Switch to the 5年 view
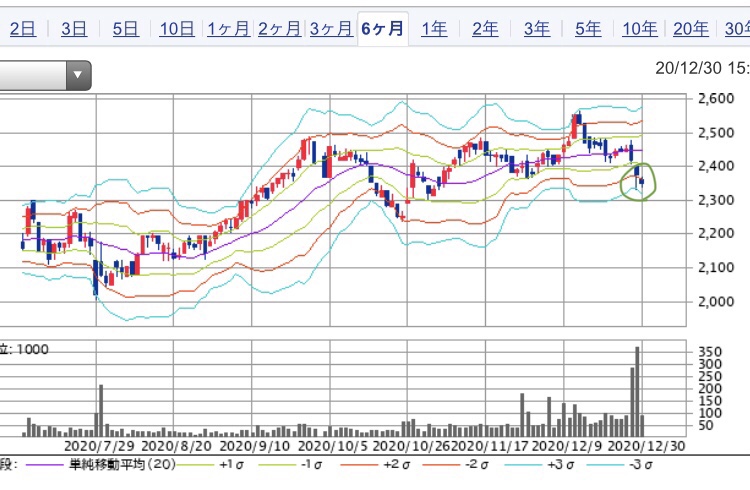Image resolution: width=750 pixels, height=490 pixels. (x=588, y=28)
